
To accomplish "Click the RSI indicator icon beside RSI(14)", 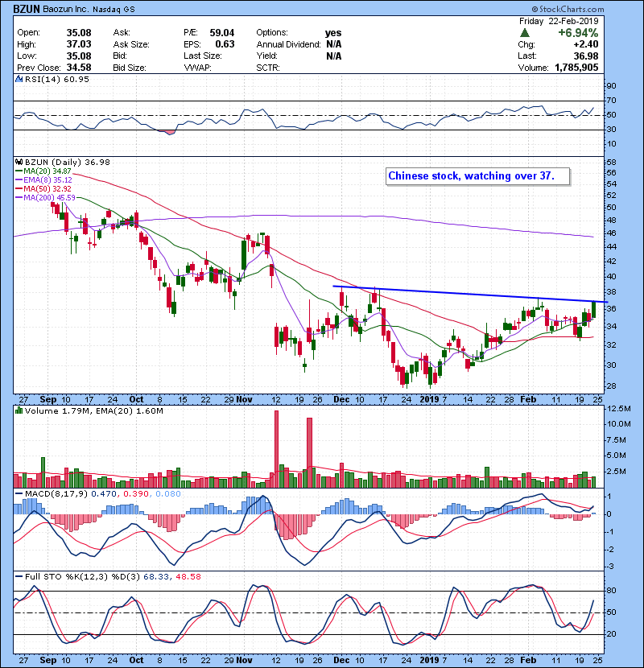I will 19,79.
